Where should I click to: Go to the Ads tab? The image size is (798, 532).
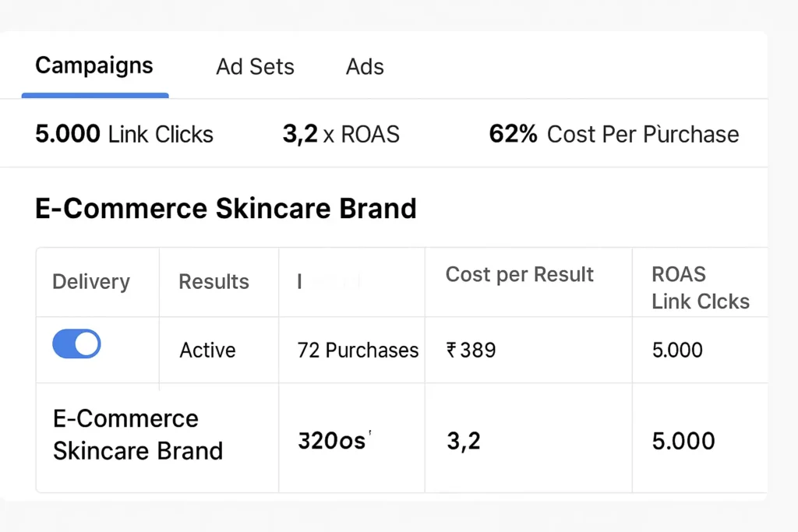pos(365,67)
